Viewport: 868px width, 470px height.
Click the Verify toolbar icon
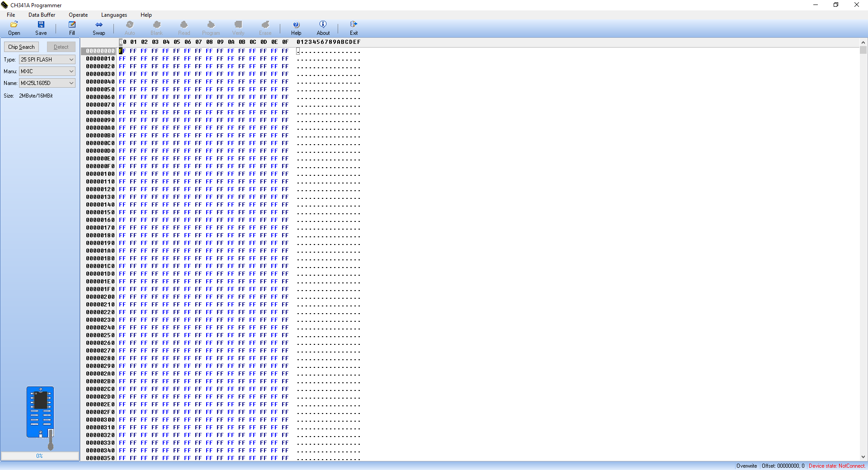[x=238, y=28]
